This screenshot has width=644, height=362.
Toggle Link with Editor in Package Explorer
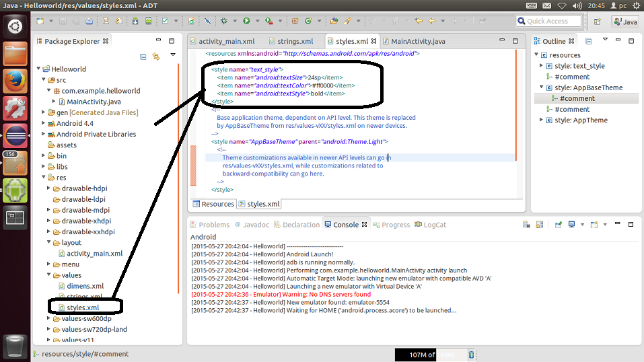coord(156,57)
